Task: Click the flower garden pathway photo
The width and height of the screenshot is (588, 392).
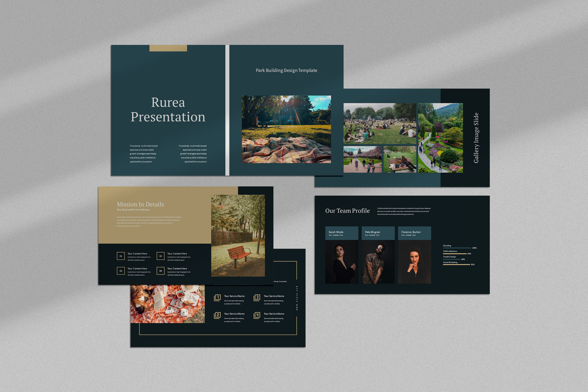Action: coord(440,138)
